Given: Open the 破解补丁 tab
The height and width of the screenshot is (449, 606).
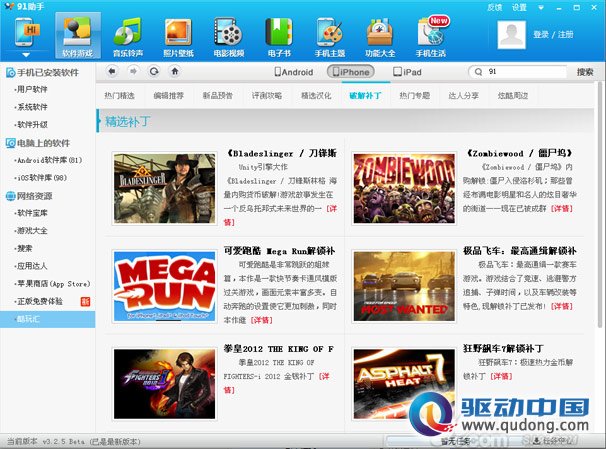Looking at the screenshot, I should (x=365, y=95).
